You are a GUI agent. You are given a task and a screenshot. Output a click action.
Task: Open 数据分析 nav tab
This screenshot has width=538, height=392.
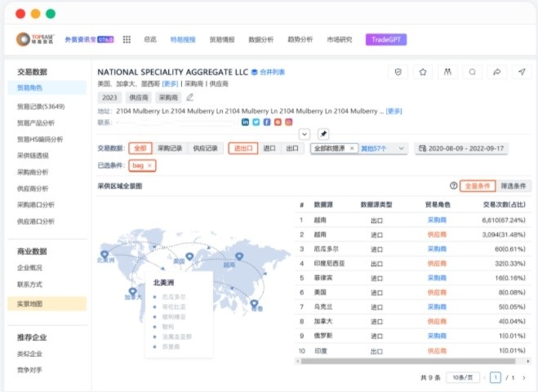tap(260, 39)
